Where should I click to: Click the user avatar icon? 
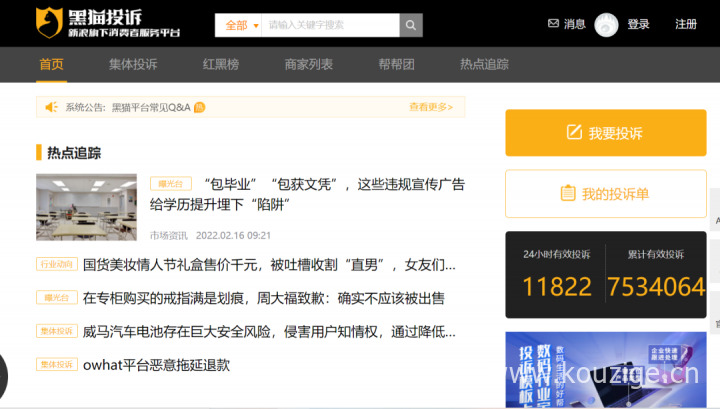pos(606,24)
